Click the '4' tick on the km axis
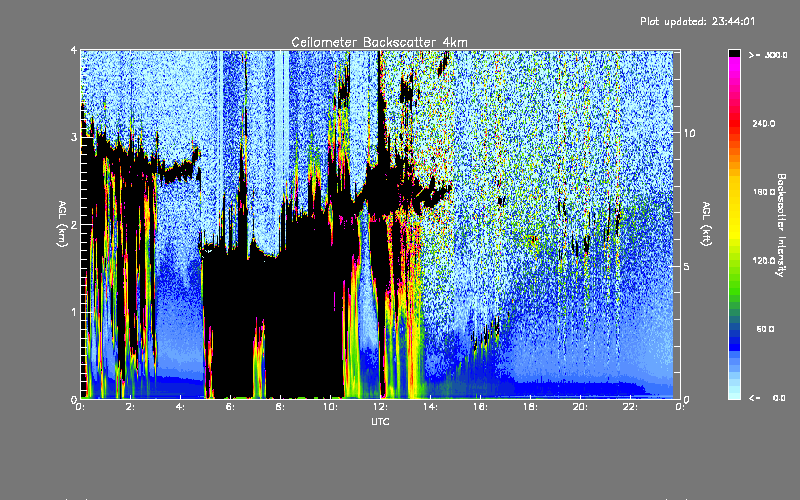Image resolution: width=800 pixels, height=500 pixels. click(74, 50)
